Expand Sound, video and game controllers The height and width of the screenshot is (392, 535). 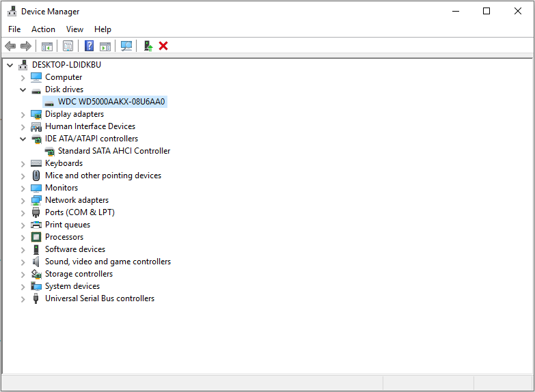pos(23,262)
